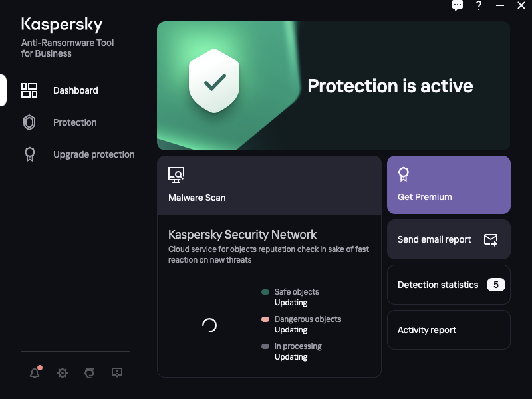Open the support report icon near settings

tap(117, 373)
